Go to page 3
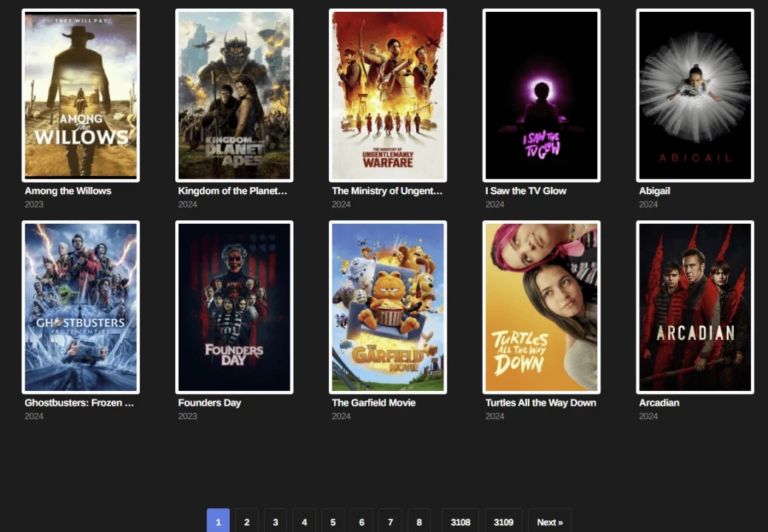This screenshot has width=768, height=532. pyautogui.click(x=275, y=522)
